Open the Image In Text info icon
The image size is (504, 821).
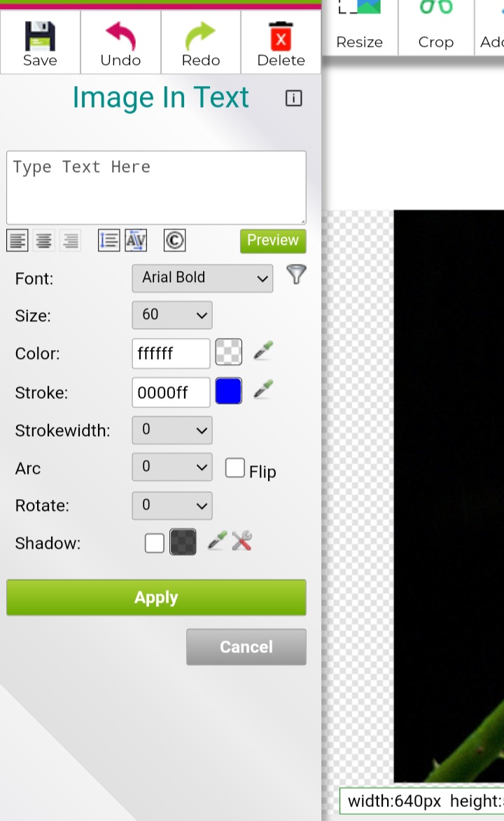(x=293, y=99)
